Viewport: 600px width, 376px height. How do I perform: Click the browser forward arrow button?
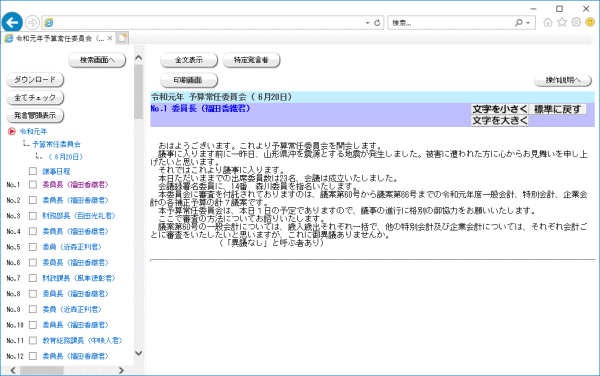[x=32, y=23]
